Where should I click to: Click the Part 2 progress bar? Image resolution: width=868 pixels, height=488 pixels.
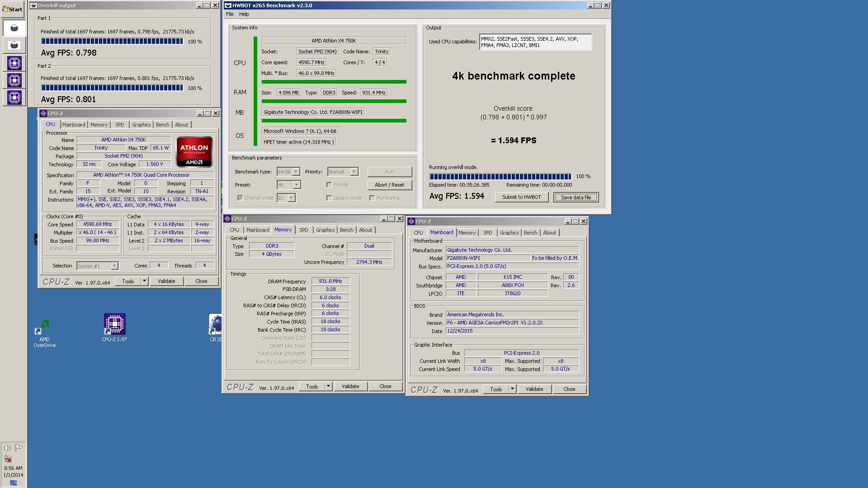click(x=112, y=88)
